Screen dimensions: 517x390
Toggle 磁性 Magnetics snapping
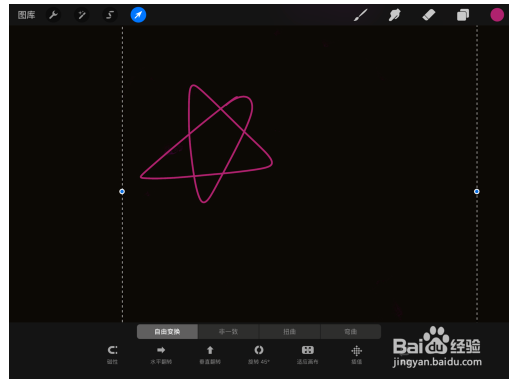[112, 354]
